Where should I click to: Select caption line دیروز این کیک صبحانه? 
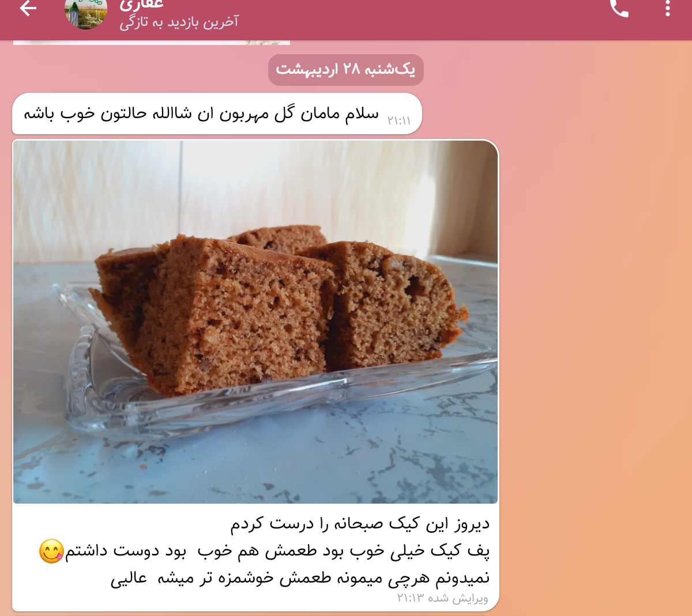tap(360, 524)
